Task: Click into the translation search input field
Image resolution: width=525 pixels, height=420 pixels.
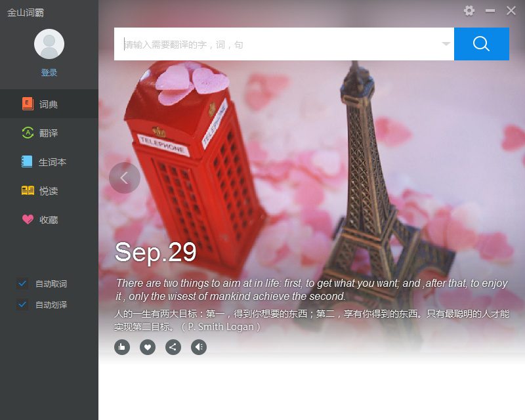Action: tap(276, 44)
